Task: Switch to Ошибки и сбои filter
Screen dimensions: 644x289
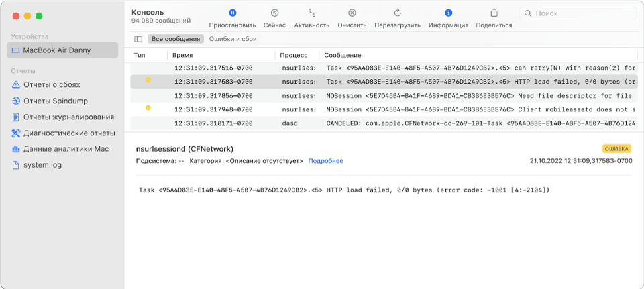Action: coord(233,39)
